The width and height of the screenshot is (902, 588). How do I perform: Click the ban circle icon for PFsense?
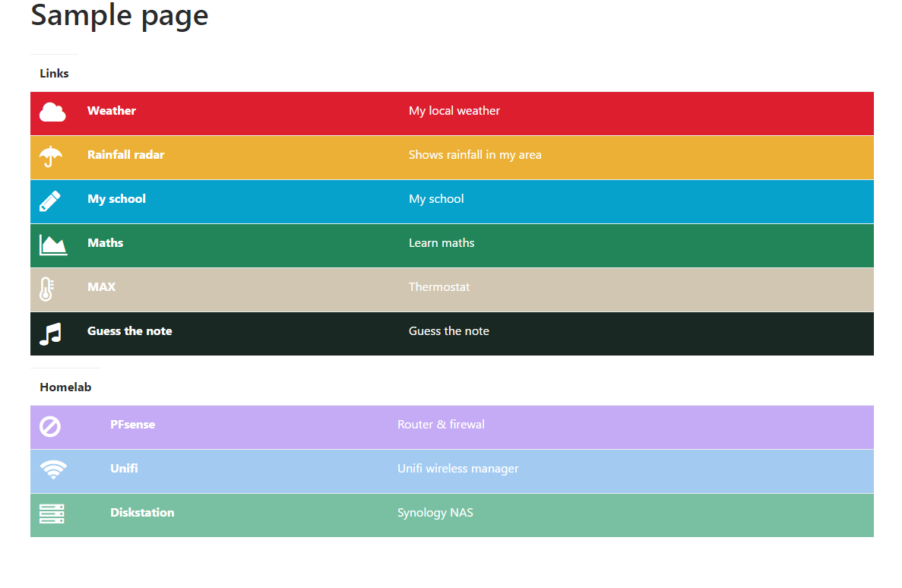pyautogui.click(x=50, y=427)
